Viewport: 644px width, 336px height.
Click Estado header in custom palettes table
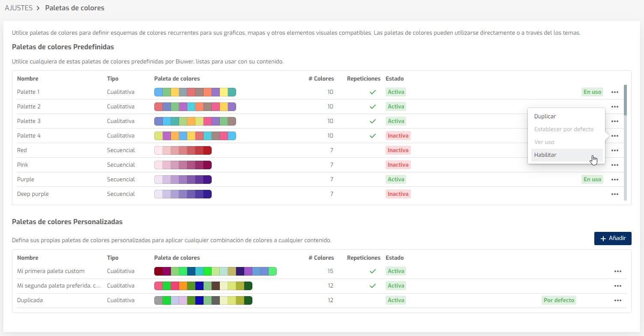click(395, 258)
